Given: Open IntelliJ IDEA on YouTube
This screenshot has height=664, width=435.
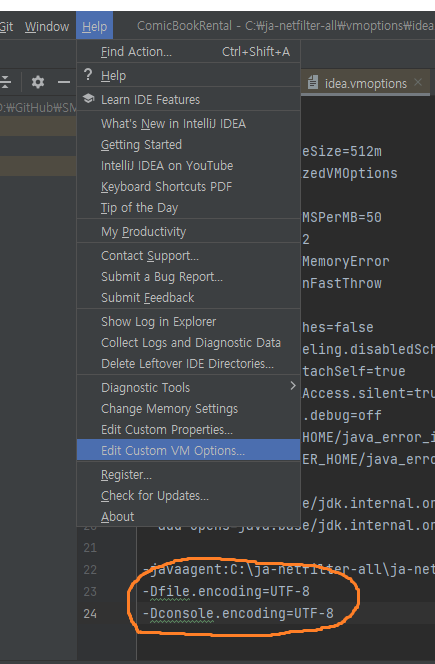Looking at the screenshot, I should tap(188, 166).
